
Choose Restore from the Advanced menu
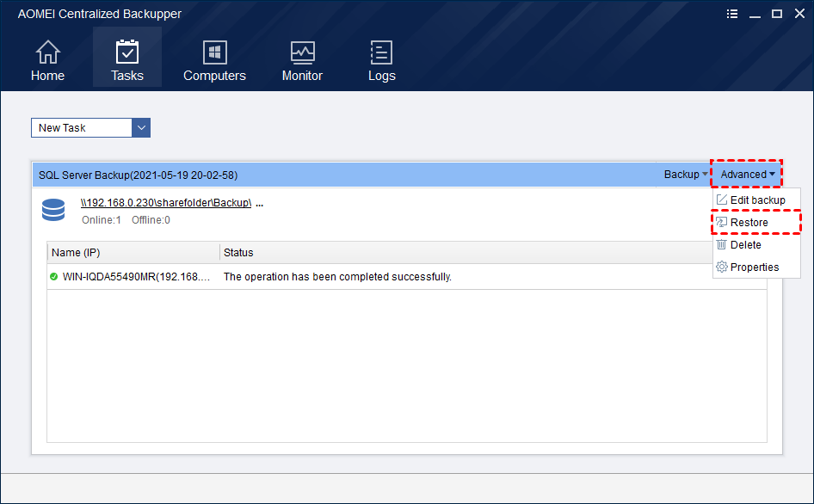(757, 222)
